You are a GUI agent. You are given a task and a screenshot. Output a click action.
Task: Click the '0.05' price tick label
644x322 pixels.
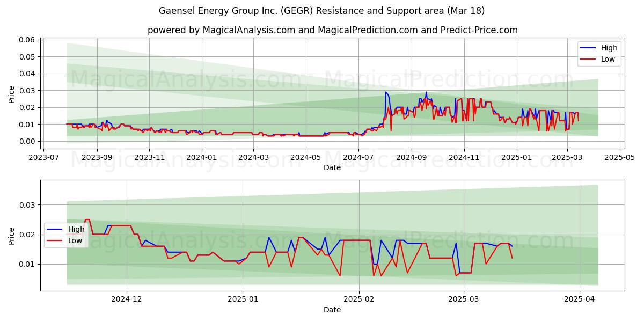(27, 57)
